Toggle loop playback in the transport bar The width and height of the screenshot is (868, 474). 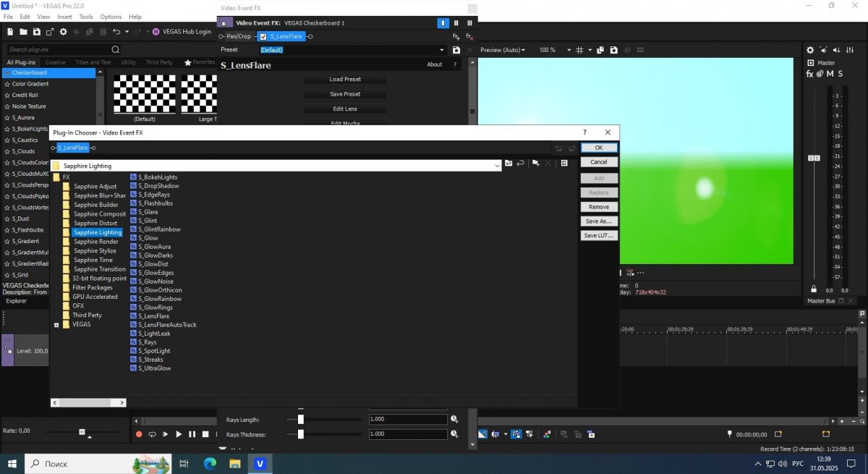[x=152, y=434]
